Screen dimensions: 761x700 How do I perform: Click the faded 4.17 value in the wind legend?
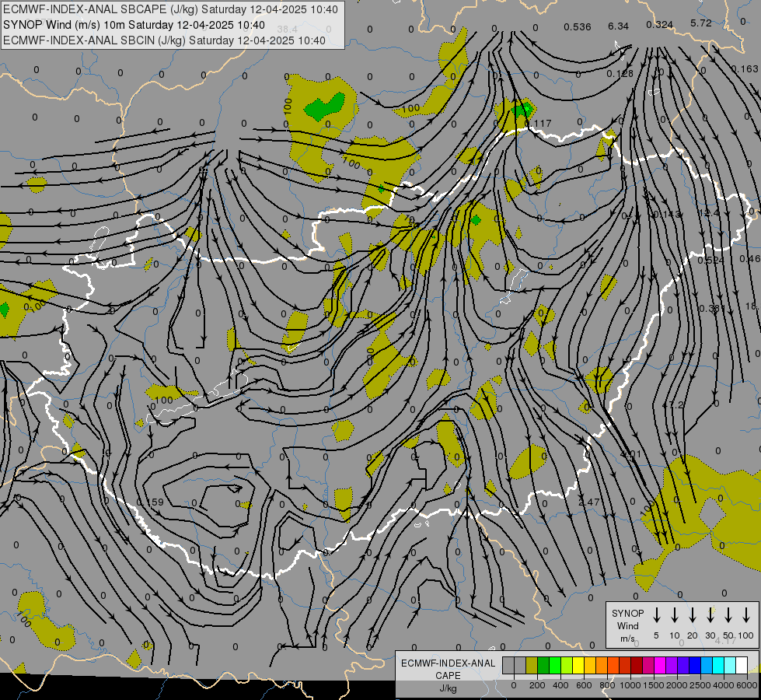click(725, 641)
